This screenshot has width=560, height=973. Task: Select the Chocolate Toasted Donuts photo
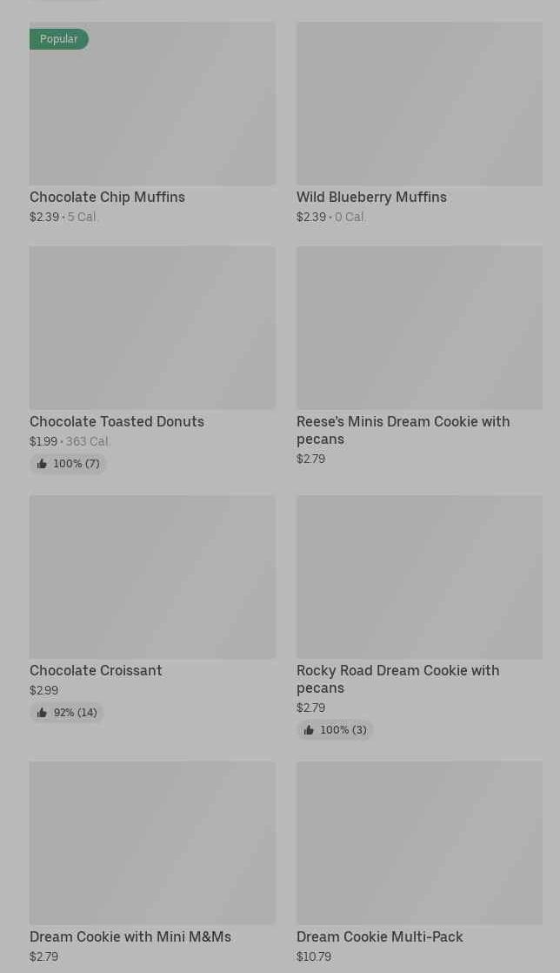(x=152, y=327)
